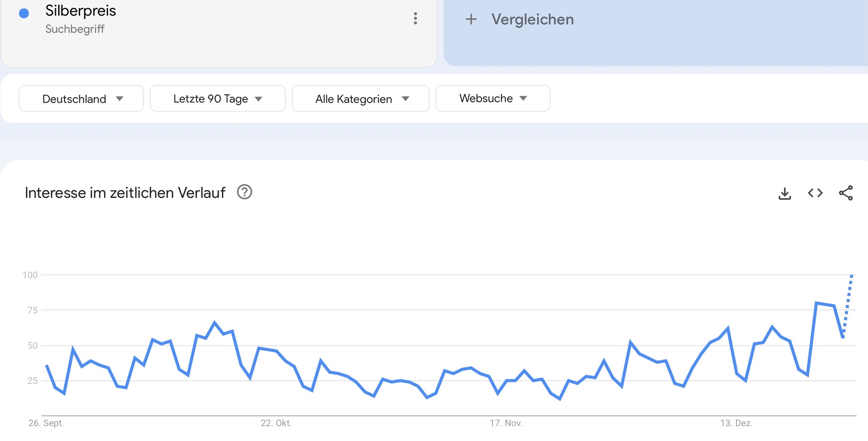
Task: Download the chart data as CSV
Action: click(785, 193)
